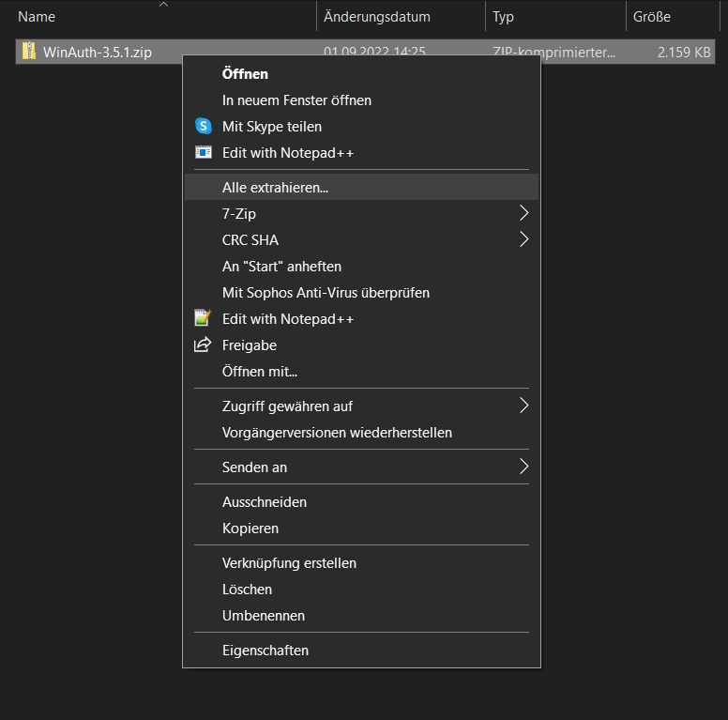Image resolution: width=728 pixels, height=720 pixels.
Task: Sort by the Änderungsdatum column header
Action: tap(377, 17)
